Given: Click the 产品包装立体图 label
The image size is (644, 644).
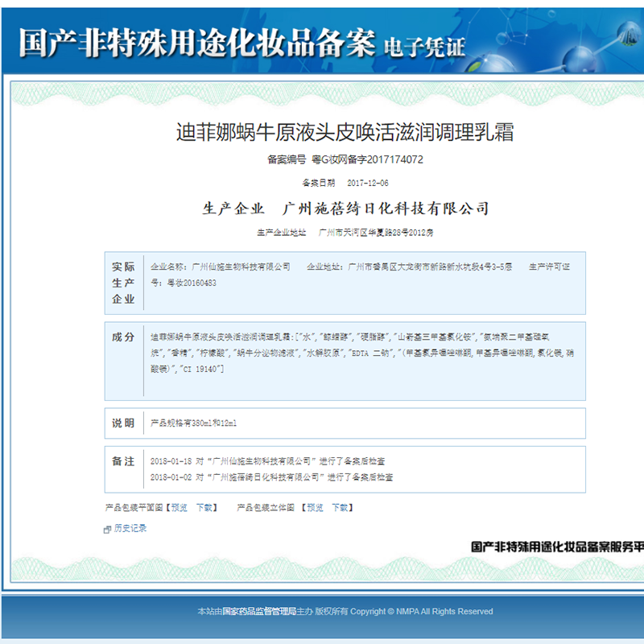Looking at the screenshot, I should (x=266, y=508).
